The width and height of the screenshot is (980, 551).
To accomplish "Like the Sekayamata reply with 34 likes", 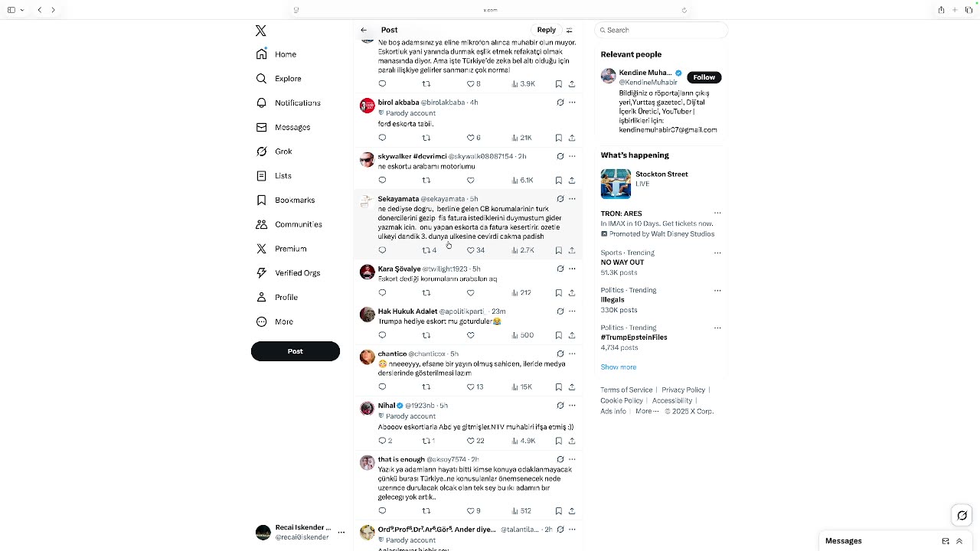I will (x=475, y=250).
